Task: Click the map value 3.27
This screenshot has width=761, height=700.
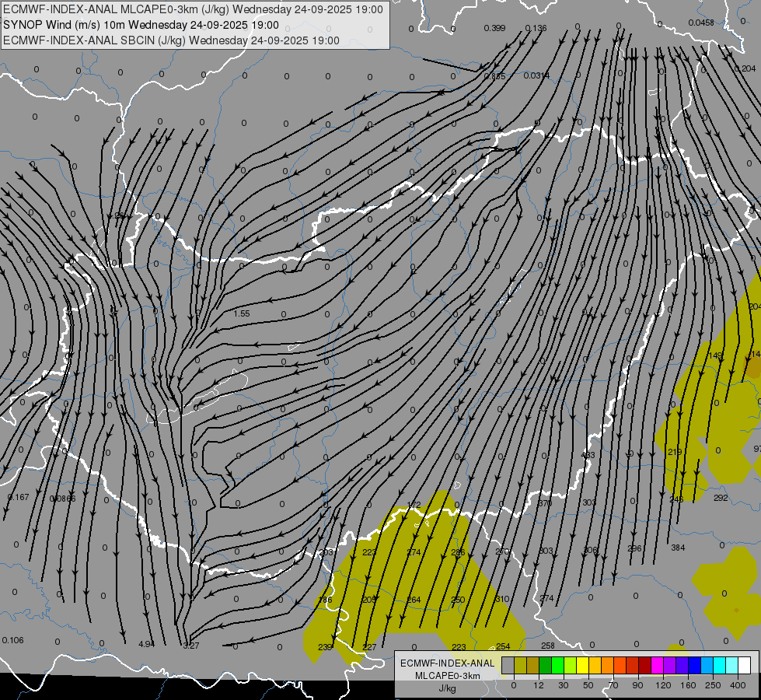Action: [x=191, y=646]
